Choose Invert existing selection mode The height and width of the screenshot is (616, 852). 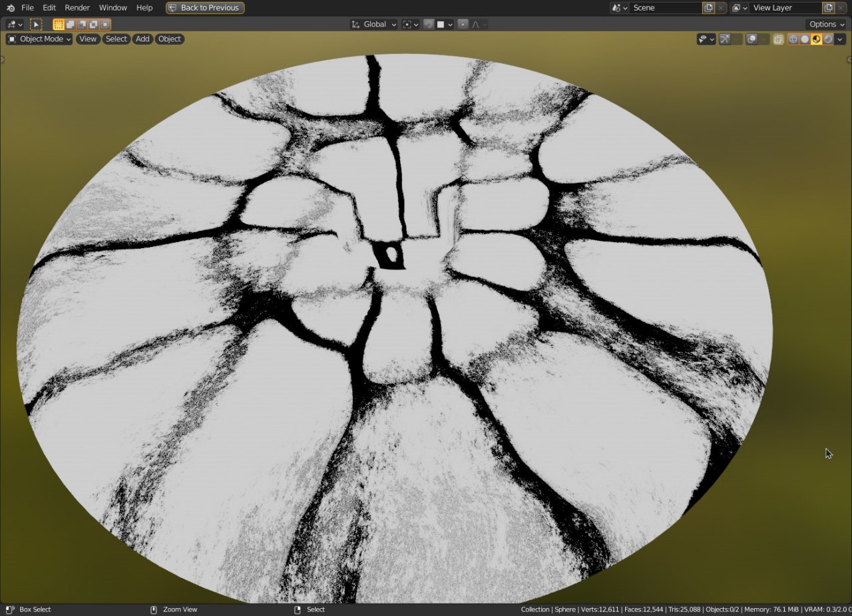click(x=93, y=25)
